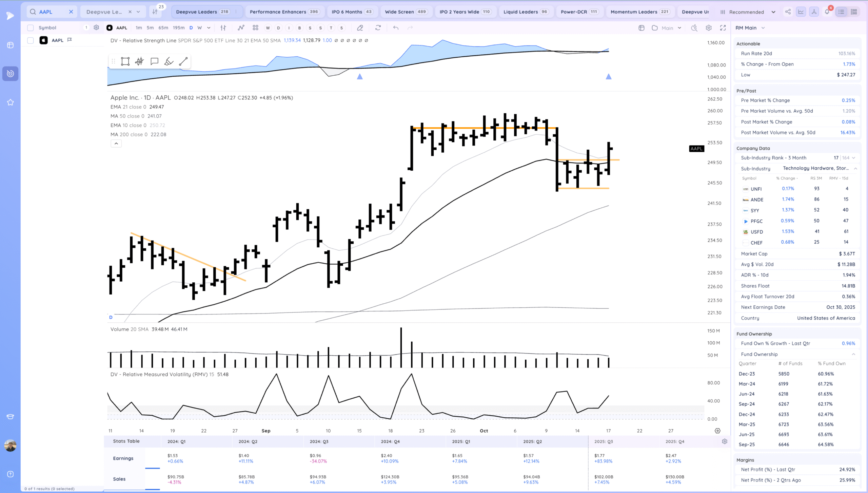Toggle fullscreen chart mode
This screenshot has width=868, height=493.
pos(723,28)
